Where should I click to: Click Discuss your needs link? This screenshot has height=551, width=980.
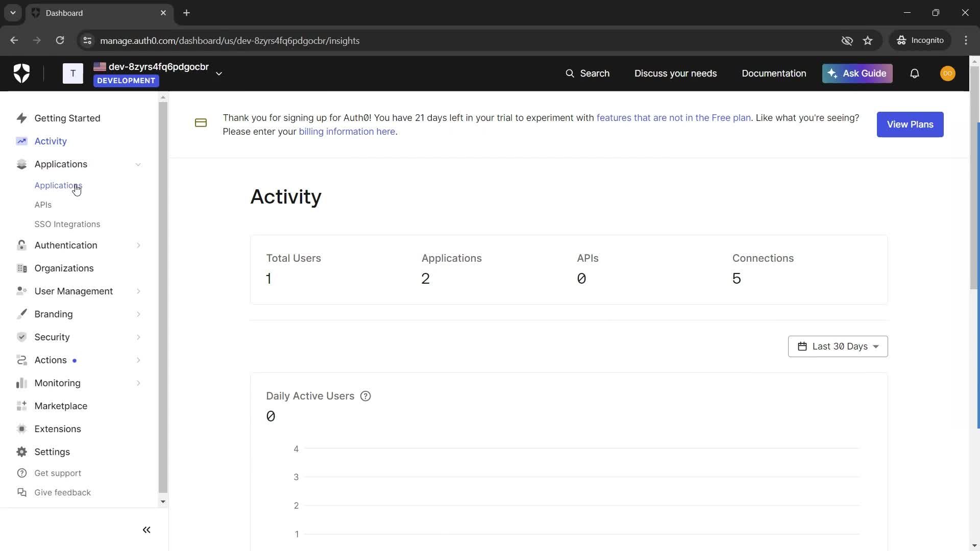coord(675,73)
